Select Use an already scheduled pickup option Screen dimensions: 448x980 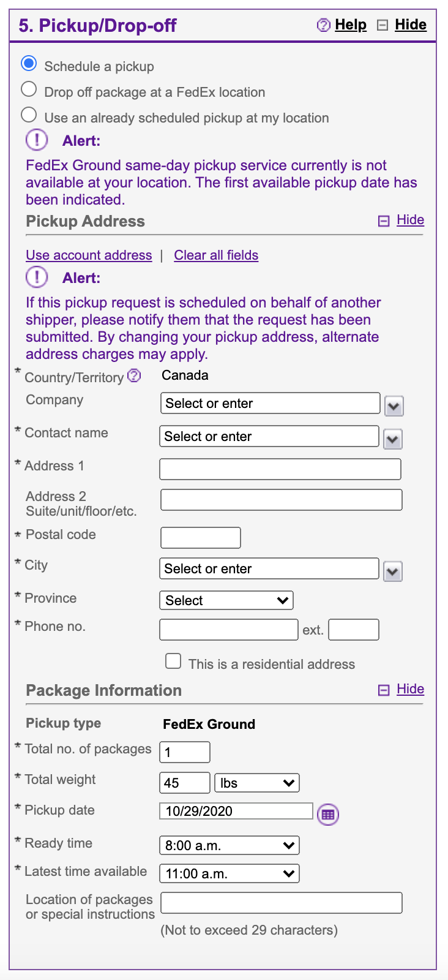point(29,115)
